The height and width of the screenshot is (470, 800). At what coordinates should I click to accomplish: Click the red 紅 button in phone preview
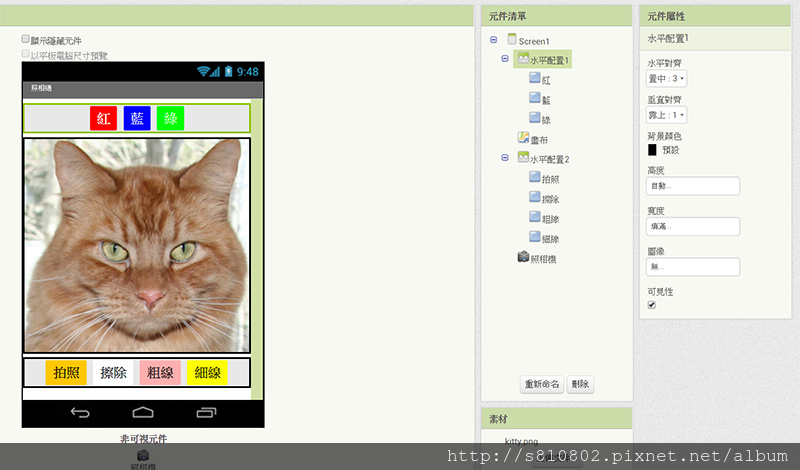(104, 118)
